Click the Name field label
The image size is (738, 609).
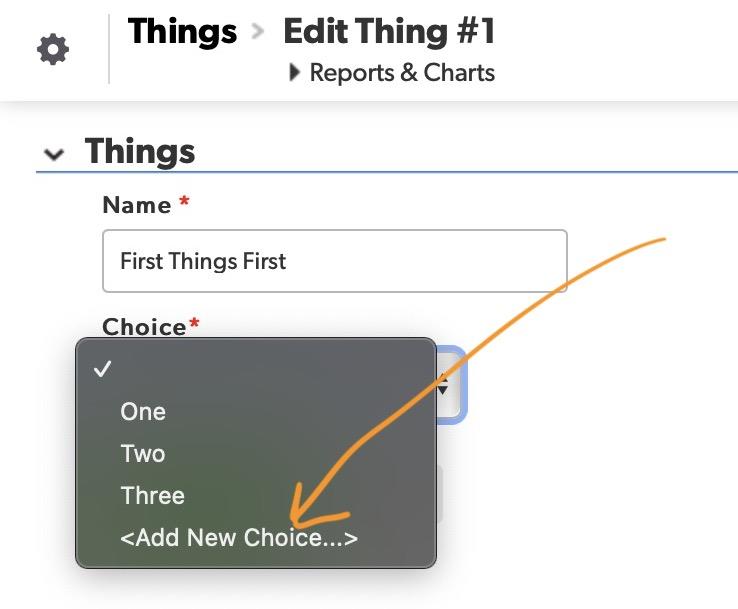[137, 205]
